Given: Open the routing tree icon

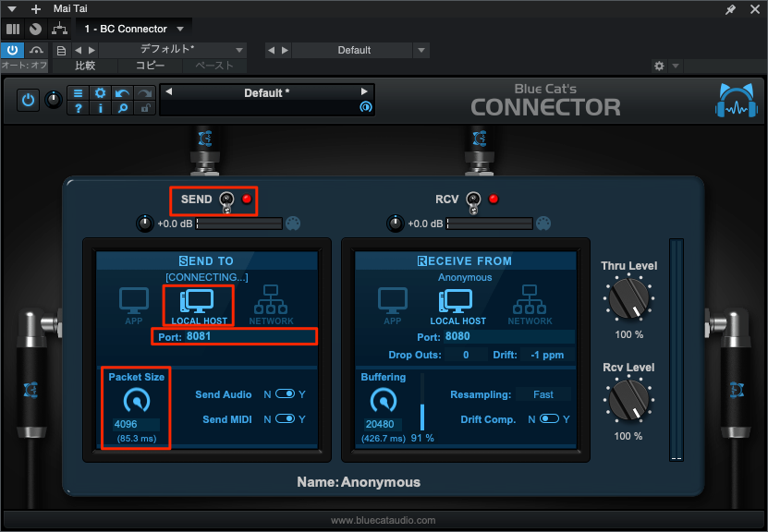Looking at the screenshot, I should click(59, 29).
